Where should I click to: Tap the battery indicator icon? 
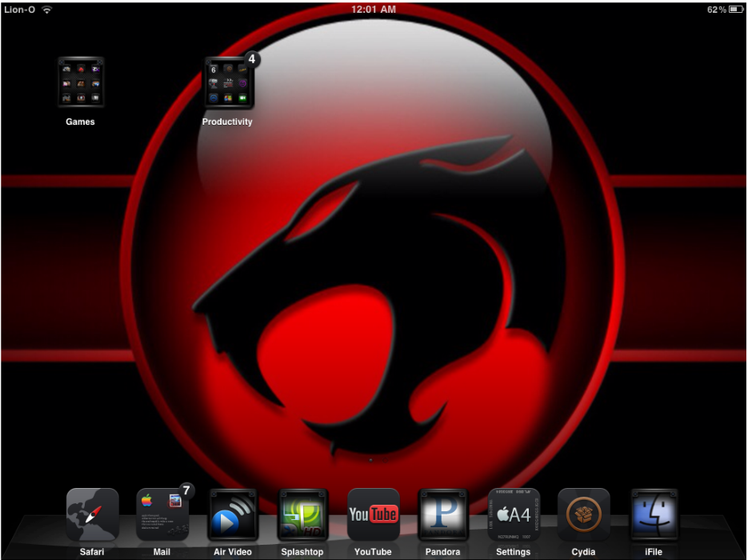pyautogui.click(x=735, y=9)
